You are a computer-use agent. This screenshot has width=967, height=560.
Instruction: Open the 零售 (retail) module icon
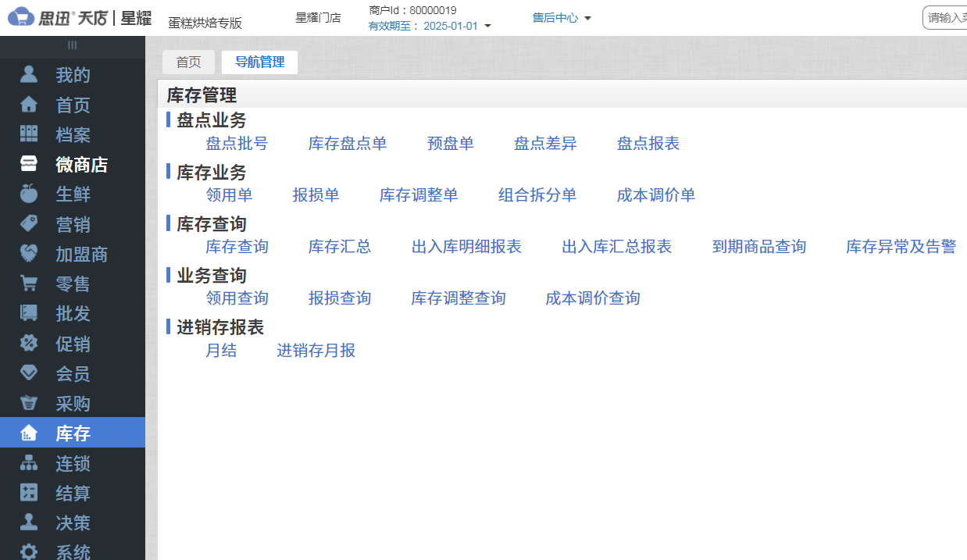[x=29, y=284]
